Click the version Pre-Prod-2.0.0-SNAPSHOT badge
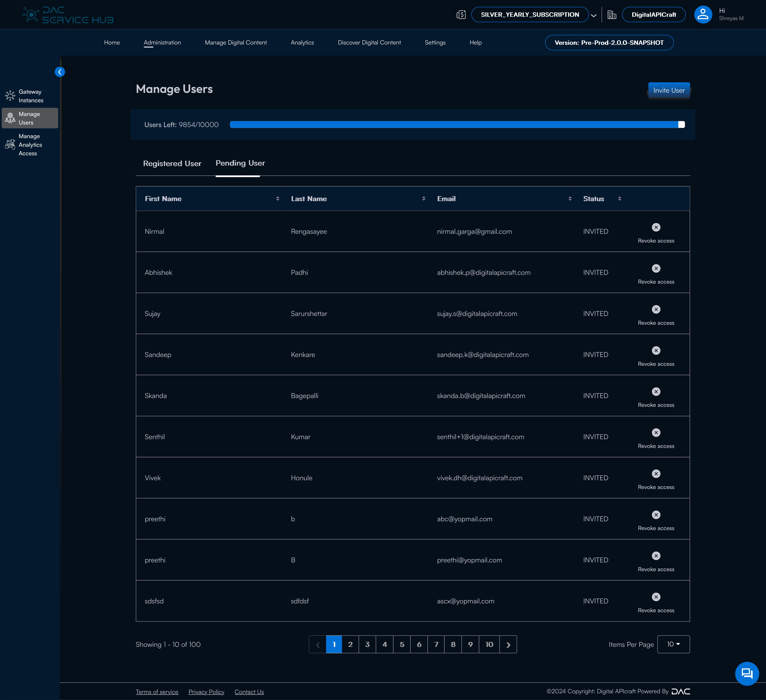 tap(609, 43)
